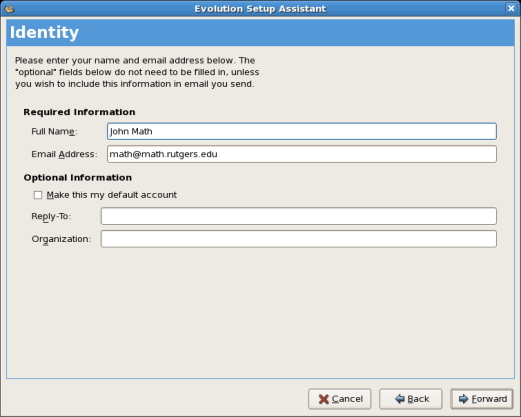Click the 'Organization:' label
Screen dimensions: 521x417
61,239
